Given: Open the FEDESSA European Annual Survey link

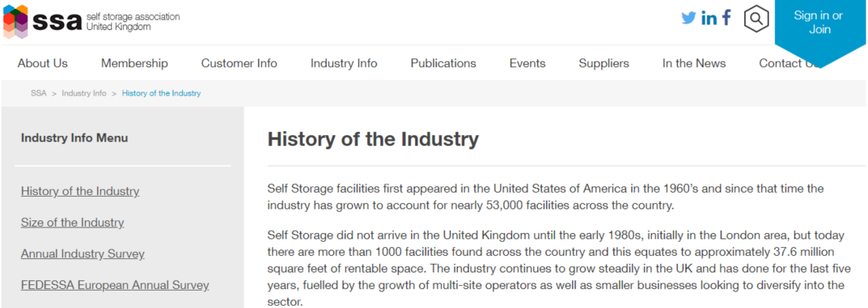Looking at the screenshot, I should [115, 285].
